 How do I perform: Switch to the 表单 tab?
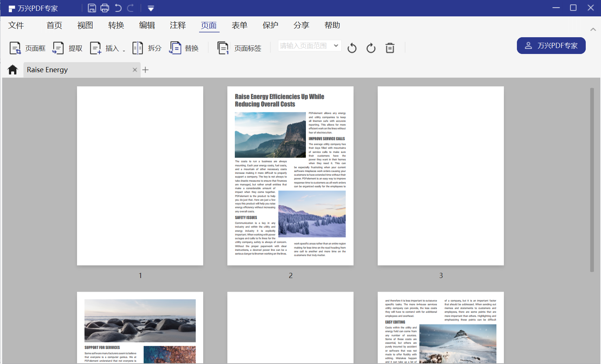(240, 25)
